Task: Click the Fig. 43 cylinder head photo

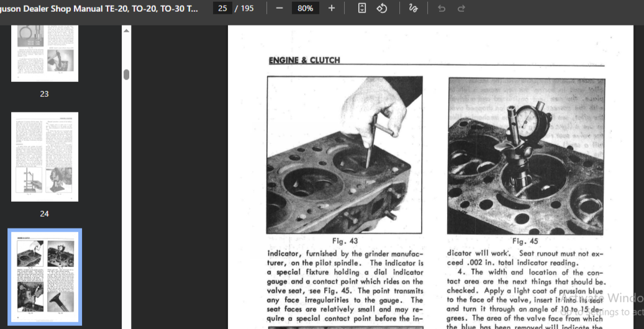Action: (x=345, y=155)
